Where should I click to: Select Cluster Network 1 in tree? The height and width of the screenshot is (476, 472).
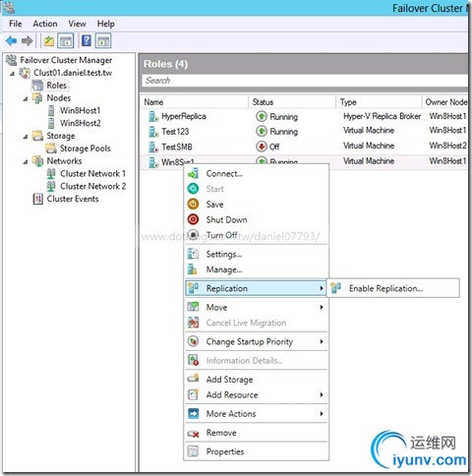pyautogui.click(x=92, y=173)
